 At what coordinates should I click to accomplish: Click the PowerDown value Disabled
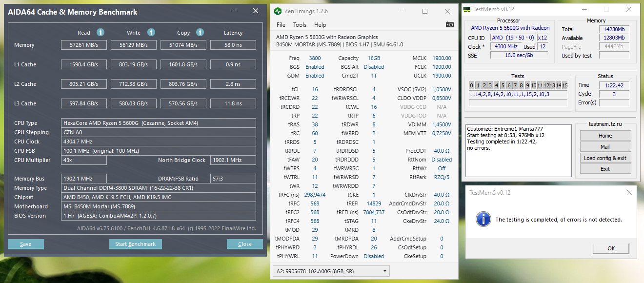(374, 256)
